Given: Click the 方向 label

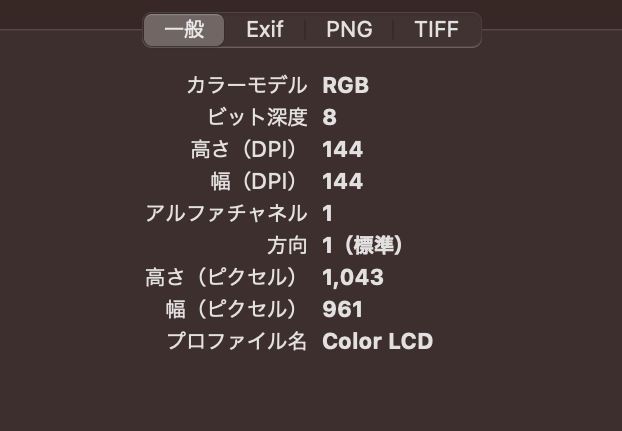Looking at the screenshot, I should pos(287,246).
